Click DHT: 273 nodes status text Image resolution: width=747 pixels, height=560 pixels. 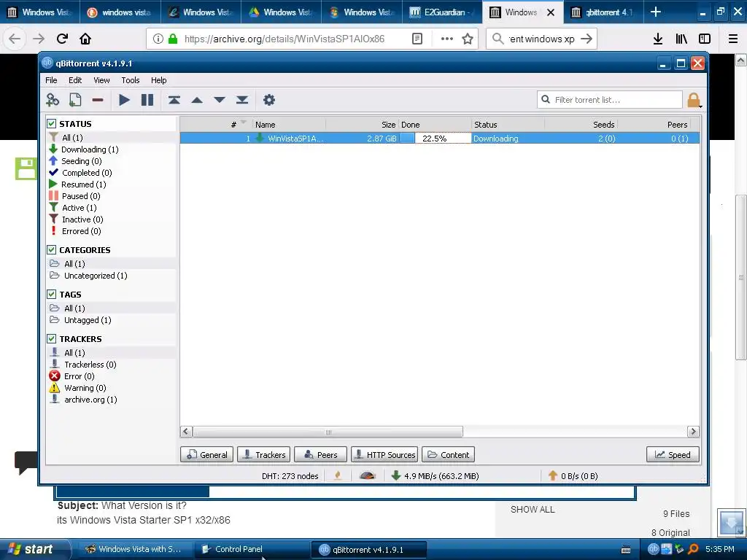coord(290,475)
